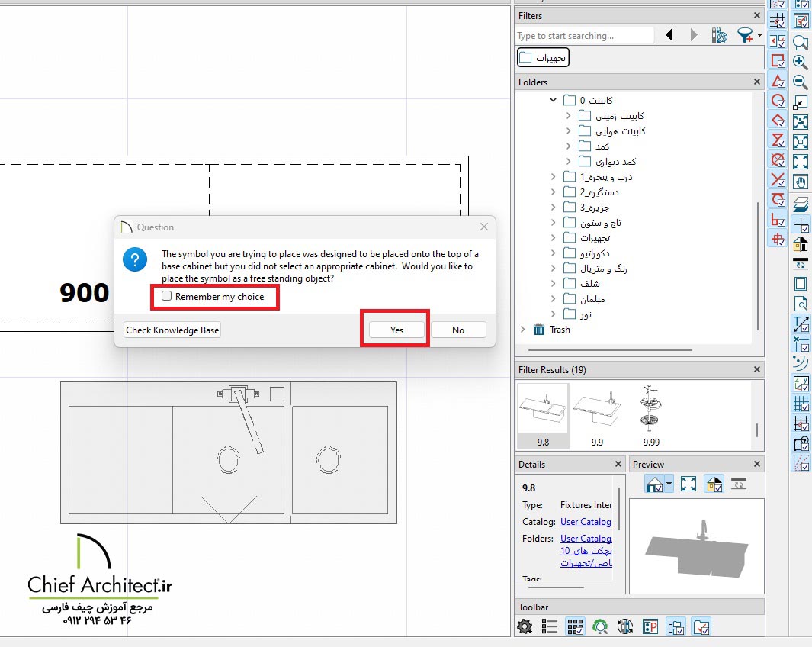Click the Fill Window arrows icon in Preview
Viewport: 812px width, 647px height.
(688, 484)
